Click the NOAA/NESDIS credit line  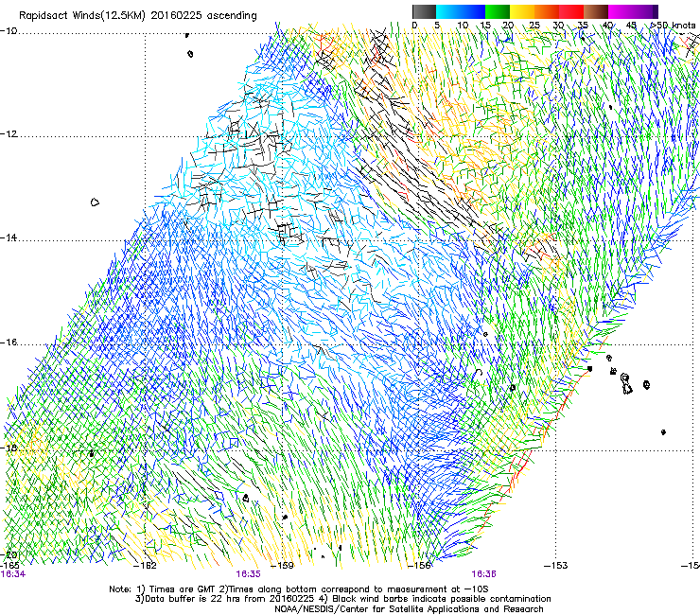[x=409, y=609]
